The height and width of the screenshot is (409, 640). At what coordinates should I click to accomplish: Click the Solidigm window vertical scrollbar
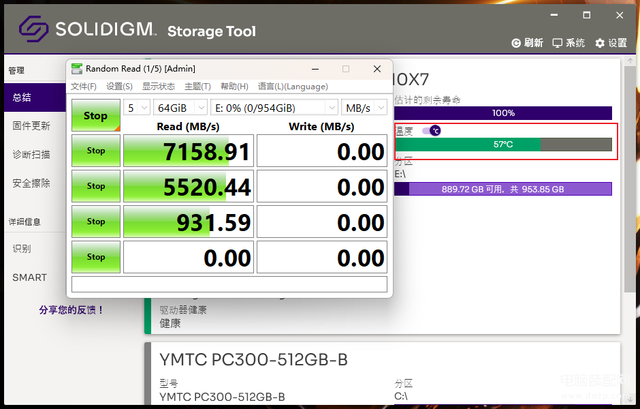(x=630, y=180)
